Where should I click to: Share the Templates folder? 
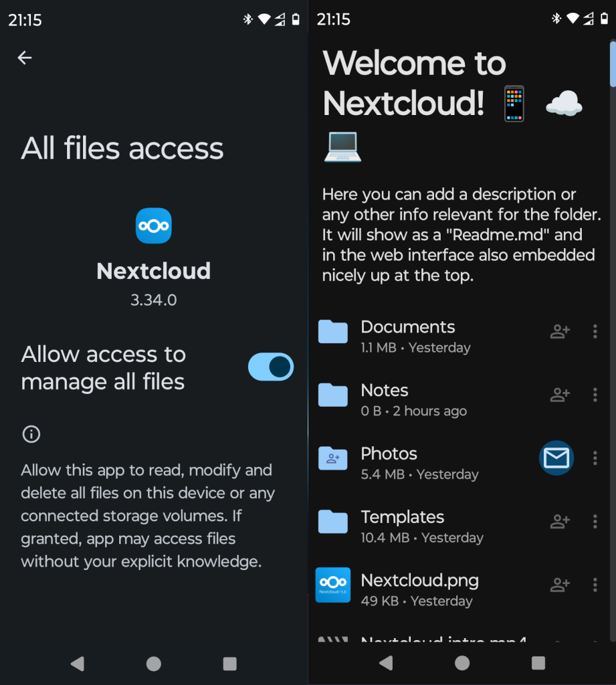tap(559, 521)
